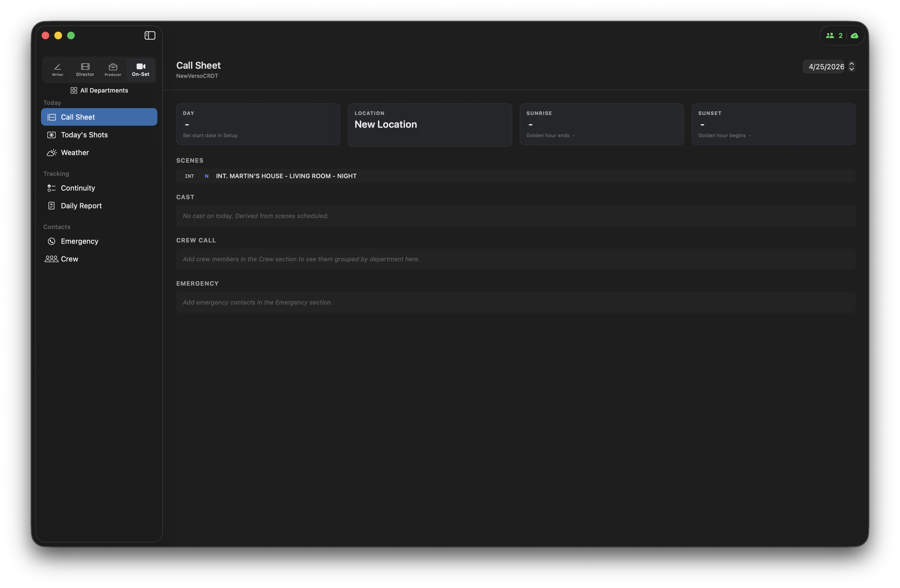Open the Producer mode tab
The width and height of the screenshot is (900, 588).
tap(113, 70)
